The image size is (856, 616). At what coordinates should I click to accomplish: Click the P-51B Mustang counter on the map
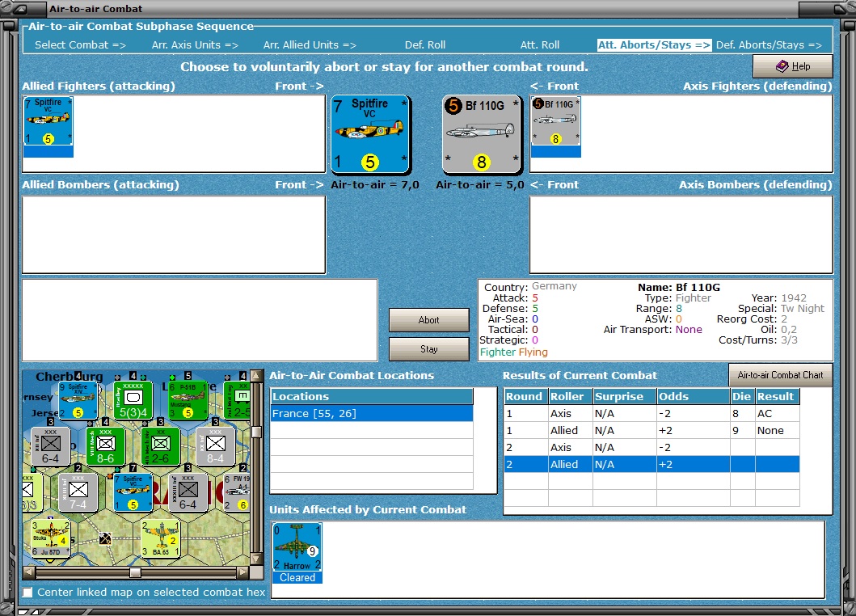[x=188, y=400]
